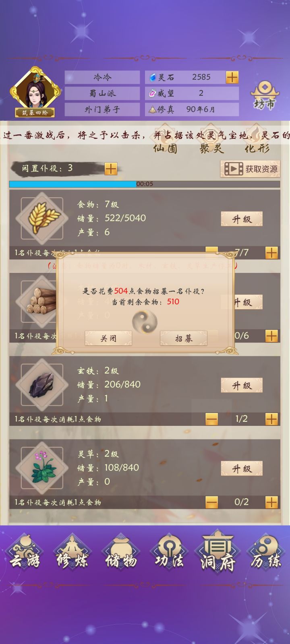Click the blue production progress bar

coord(145,184)
